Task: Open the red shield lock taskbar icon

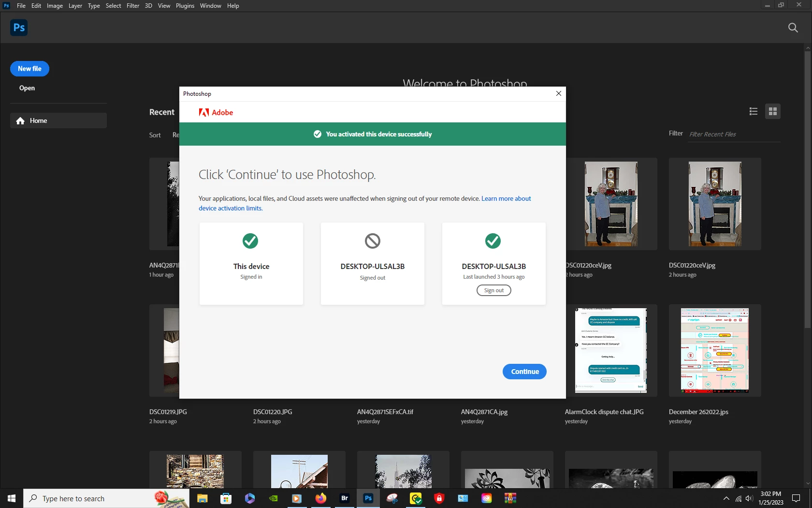Action: pos(439,498)
